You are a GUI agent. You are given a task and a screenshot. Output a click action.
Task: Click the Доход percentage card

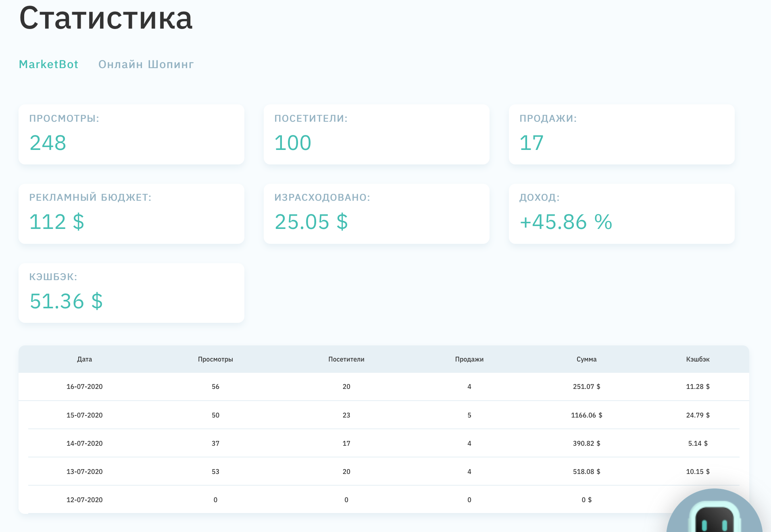[x=621, y=214]
